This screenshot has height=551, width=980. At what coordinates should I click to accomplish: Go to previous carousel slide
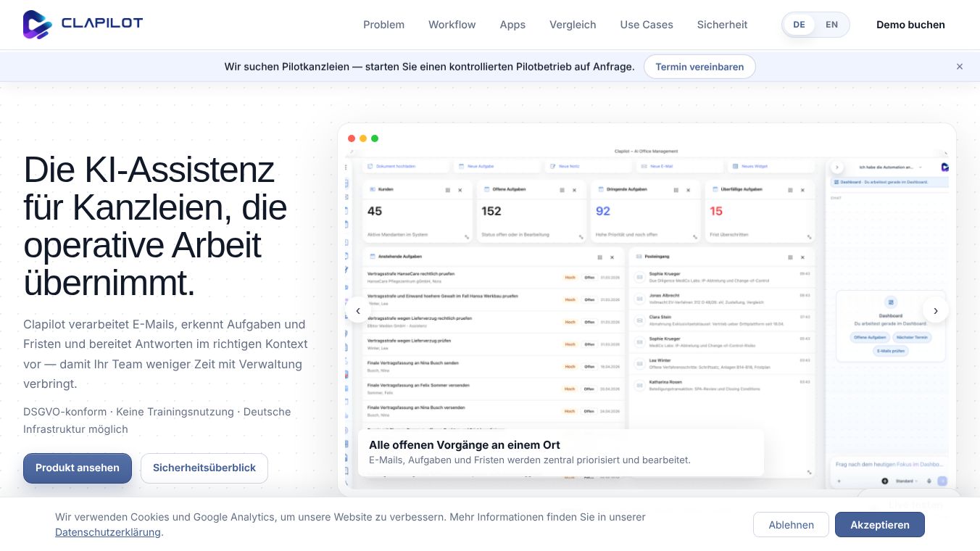coord(358,310)
